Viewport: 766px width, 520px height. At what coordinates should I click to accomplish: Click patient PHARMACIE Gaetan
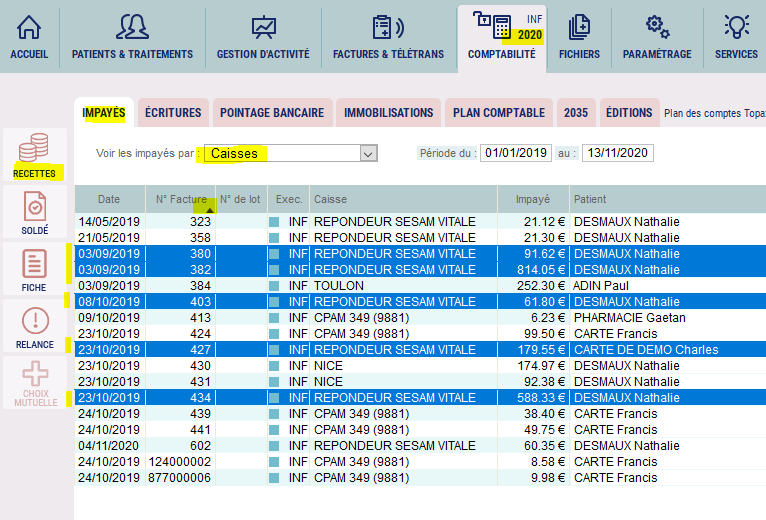pyautogui.click(x=630, y=318)
